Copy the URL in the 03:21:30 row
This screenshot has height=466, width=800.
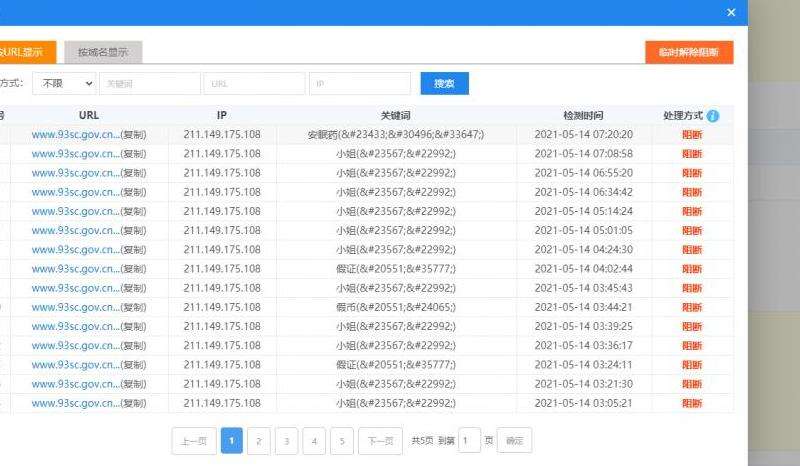(x=134, y=384)
